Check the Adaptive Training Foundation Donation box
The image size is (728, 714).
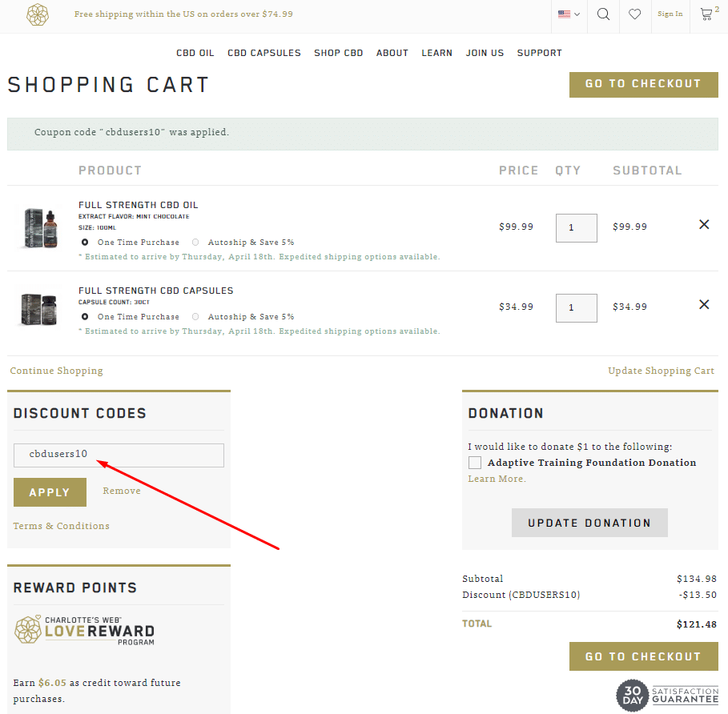(x=474, y=463)
